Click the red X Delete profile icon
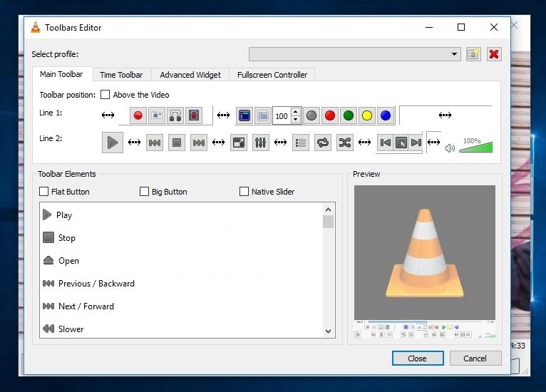The height and width of the screenshot is (392, 546). (x=494, y=54)
